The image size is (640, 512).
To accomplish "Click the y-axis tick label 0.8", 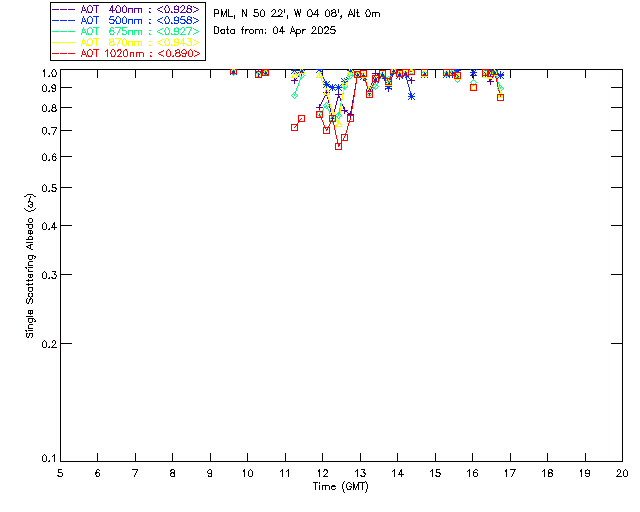I will click(x=49, y=108).
